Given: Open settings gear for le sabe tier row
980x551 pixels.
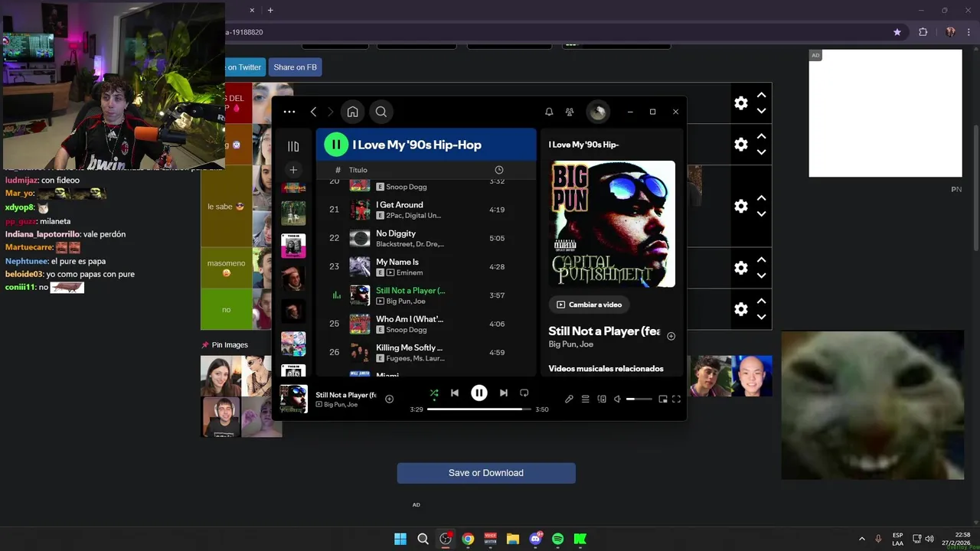Looking at the screenshot, I should [741, 206].
